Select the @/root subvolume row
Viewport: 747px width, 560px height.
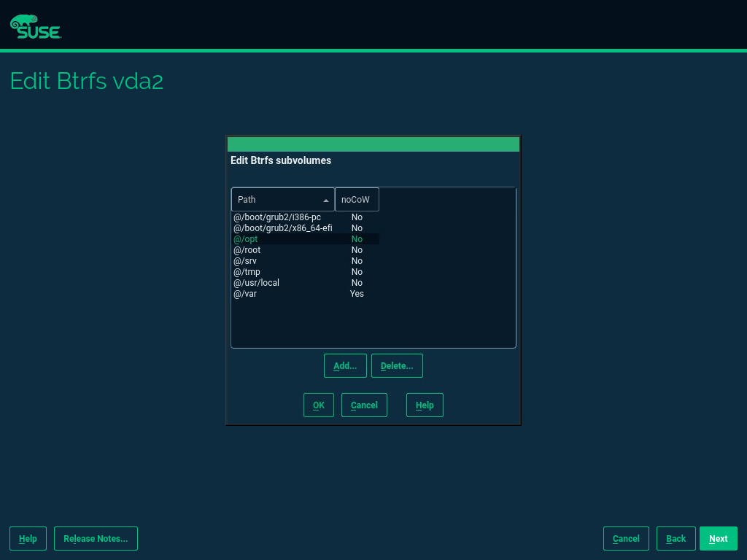click(x=247, y=250)
